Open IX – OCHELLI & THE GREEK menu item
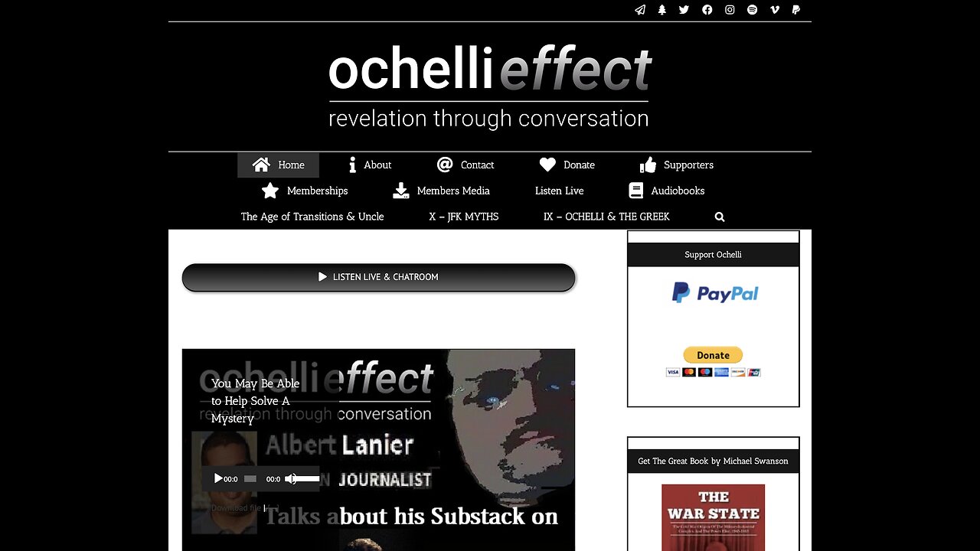The height and width of the screenshot is (551, 980). 606,217
